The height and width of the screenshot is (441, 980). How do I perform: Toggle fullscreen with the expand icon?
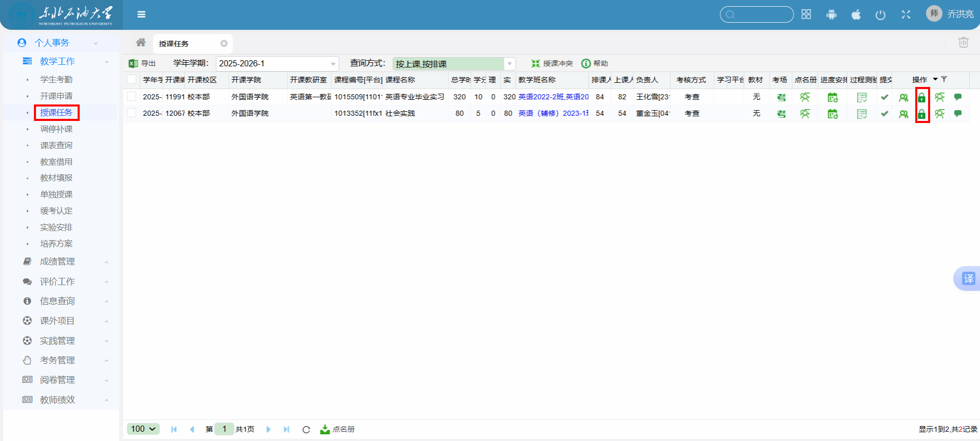[906, 14]
